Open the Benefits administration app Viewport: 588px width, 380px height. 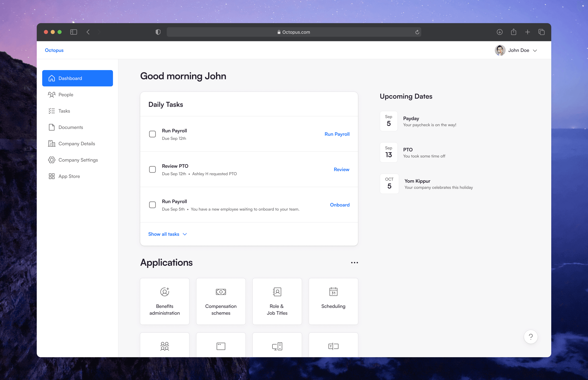165,301
